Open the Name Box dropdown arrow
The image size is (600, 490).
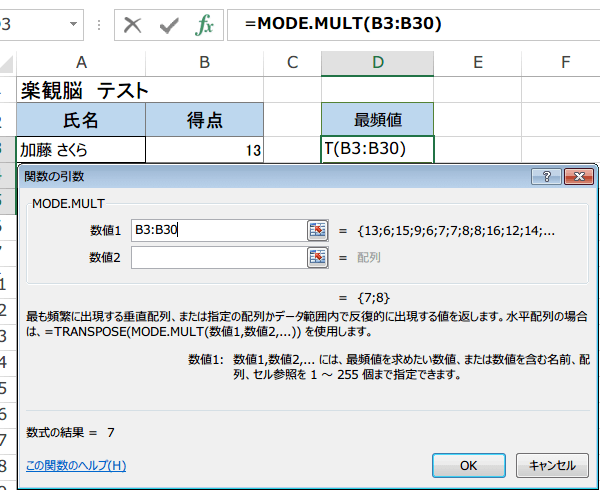click(73, 24)
